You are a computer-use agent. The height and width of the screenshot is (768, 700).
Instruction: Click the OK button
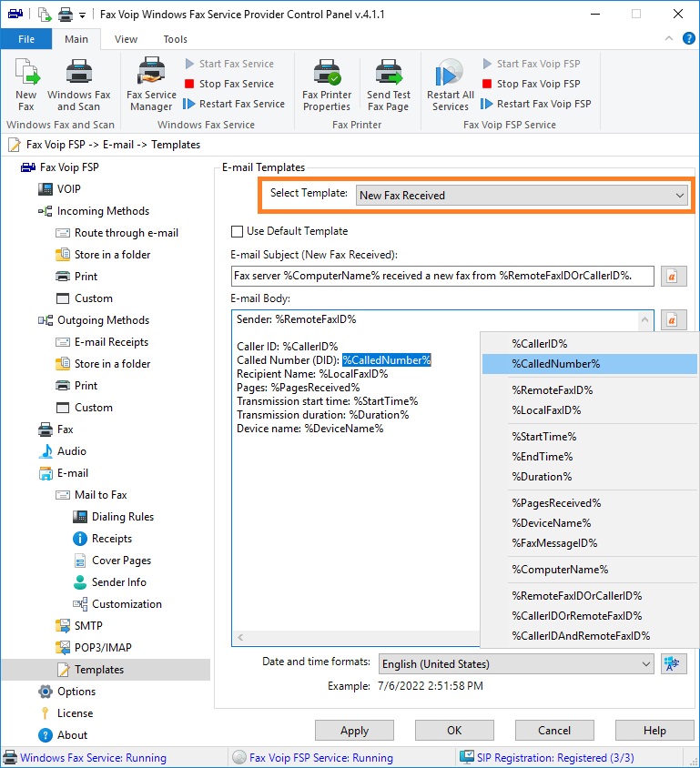coord(454,731)
